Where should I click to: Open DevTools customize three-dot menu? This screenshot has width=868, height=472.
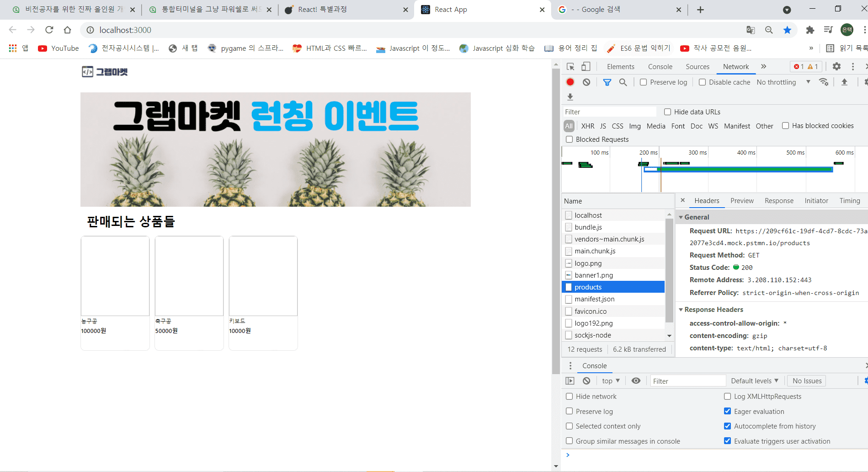coord(853,67)
